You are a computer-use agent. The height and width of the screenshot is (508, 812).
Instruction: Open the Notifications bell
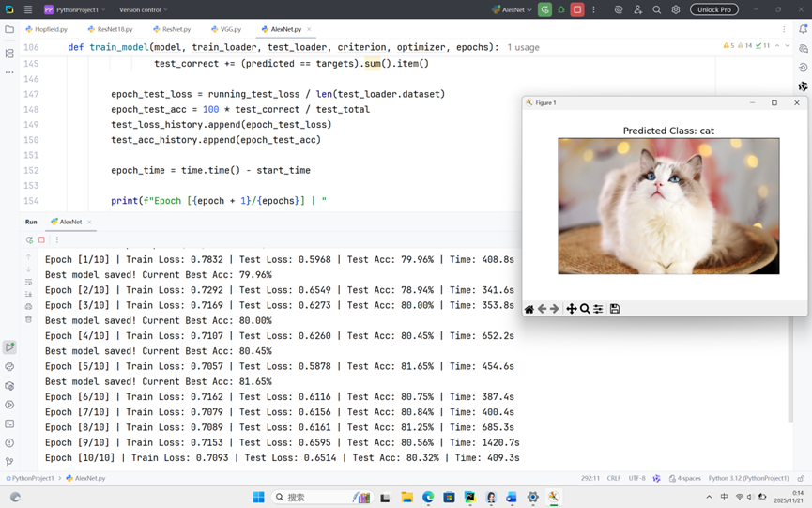[803, 29]
